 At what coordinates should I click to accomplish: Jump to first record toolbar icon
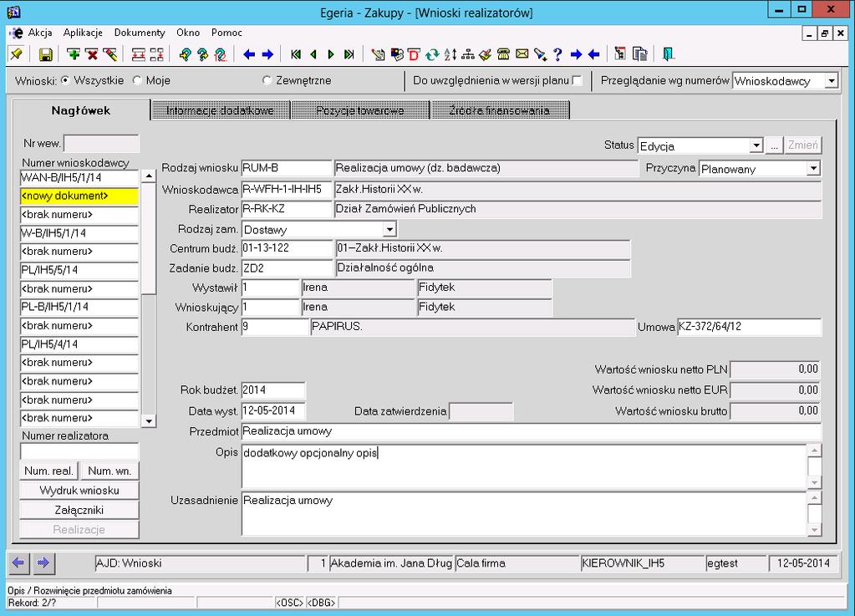pos(296,54)
